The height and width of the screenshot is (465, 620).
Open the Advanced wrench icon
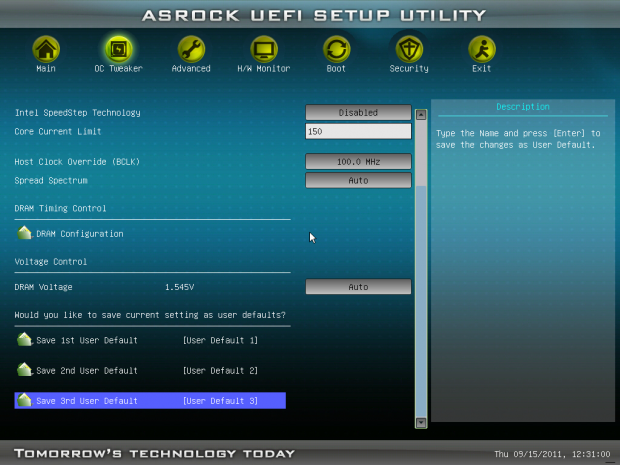pyautogui.click(x=191, y=49)
